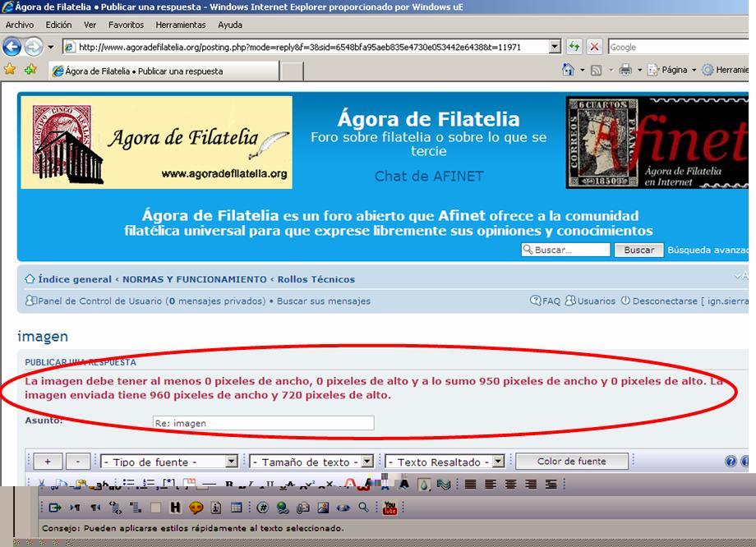Open the Favorites Center star icon
756x547 pixels.
(x=10, y=69)
